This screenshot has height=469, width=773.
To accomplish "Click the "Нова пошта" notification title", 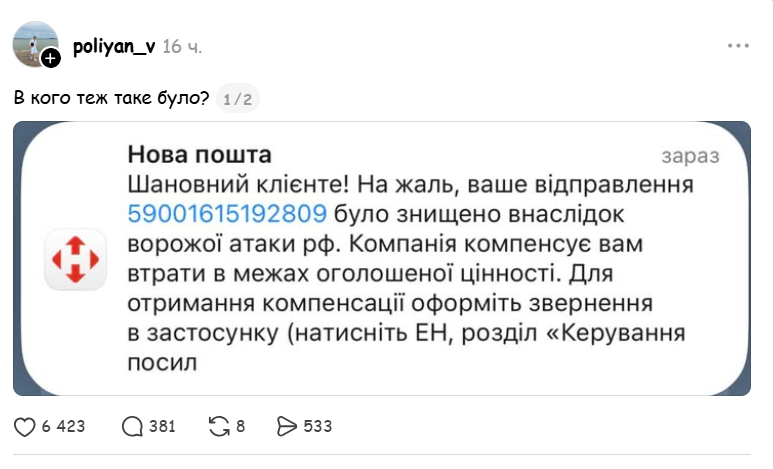I will pyautogui.click(x=199, y=156).
